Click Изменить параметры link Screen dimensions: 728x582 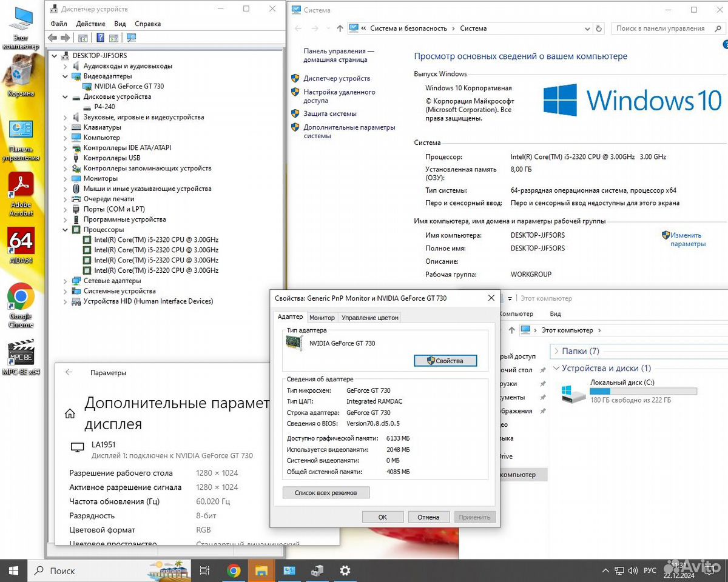tap(687, 239)
